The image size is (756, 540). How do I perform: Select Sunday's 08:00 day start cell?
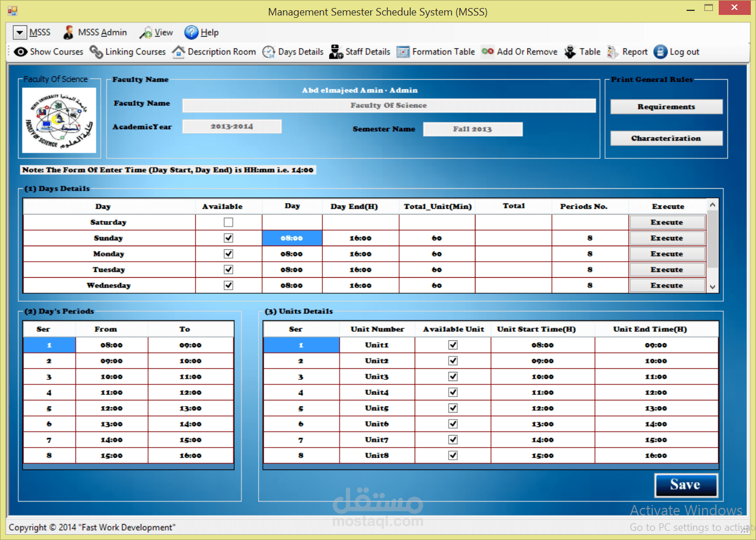[x=292, y=238]
